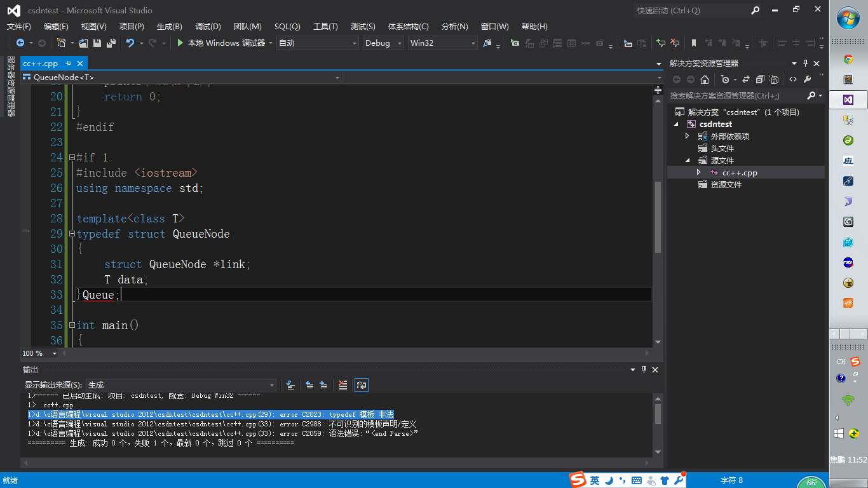Open the 编辑(E) menu

point(56,26)
